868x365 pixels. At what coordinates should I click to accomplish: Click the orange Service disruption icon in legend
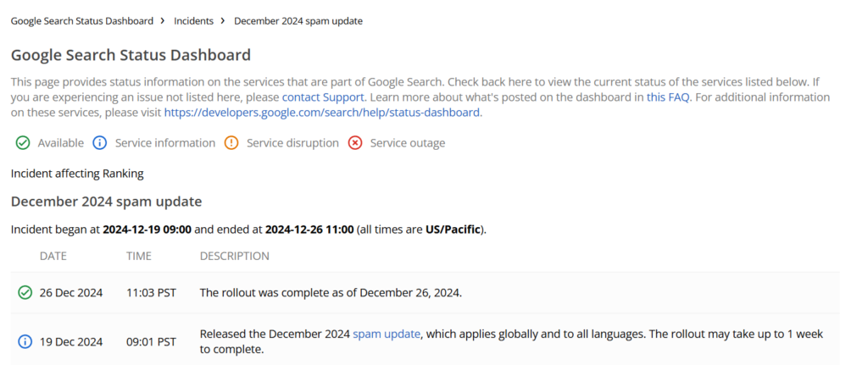(x=231, y=143)
